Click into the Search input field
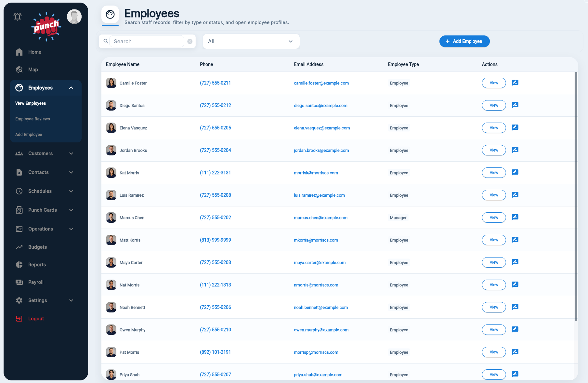The height and width of the screenshot is (383, 588). tap(147, 41)
